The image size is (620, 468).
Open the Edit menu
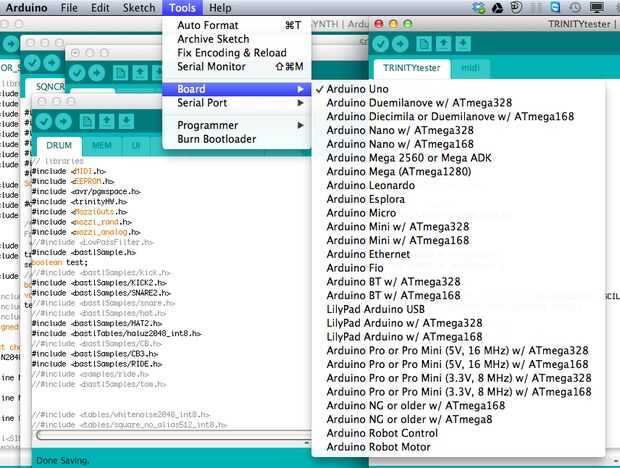coord(100,8)
